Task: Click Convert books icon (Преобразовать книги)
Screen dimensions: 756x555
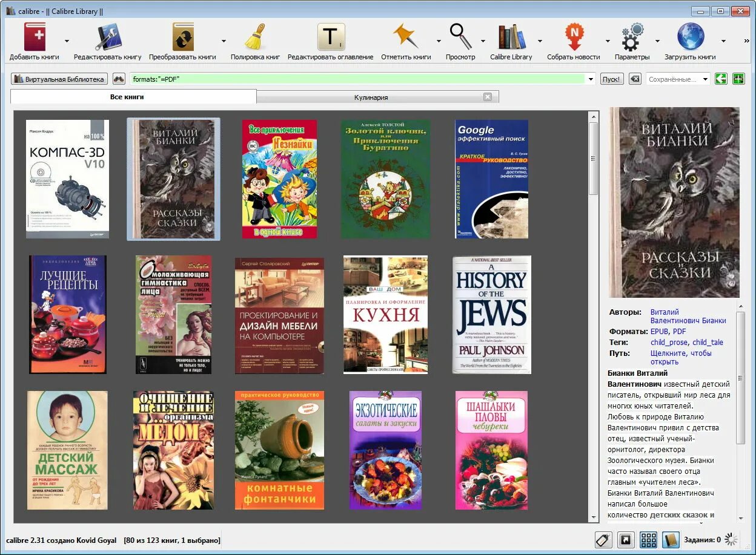Action: (182, 38)
